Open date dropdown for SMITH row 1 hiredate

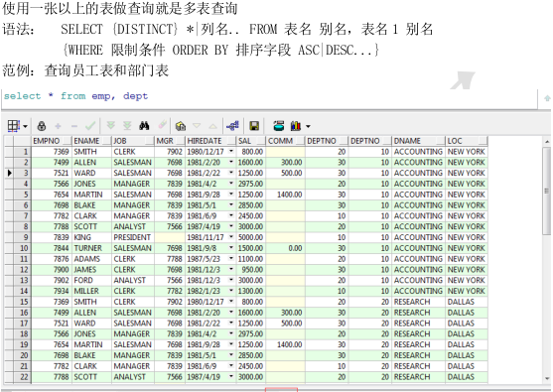pos(231,151)
